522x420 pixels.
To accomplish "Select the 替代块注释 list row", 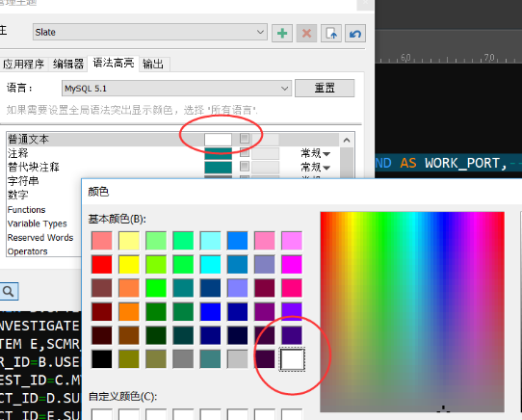I will pos(172,167).
